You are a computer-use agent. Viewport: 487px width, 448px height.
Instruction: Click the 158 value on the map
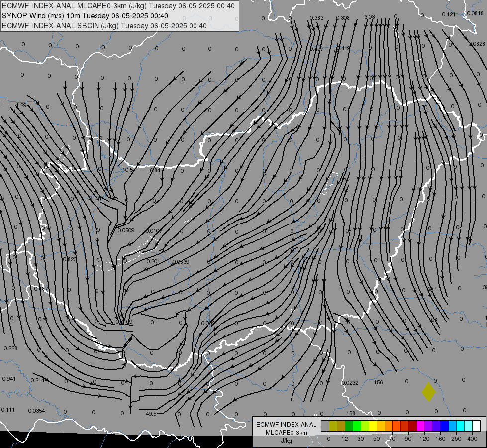point(351,413)
